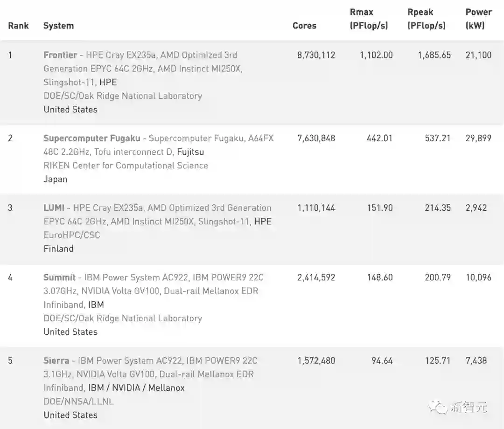
Task: Open the Supercomputer Fugaku system link
Action: point(91,138)
